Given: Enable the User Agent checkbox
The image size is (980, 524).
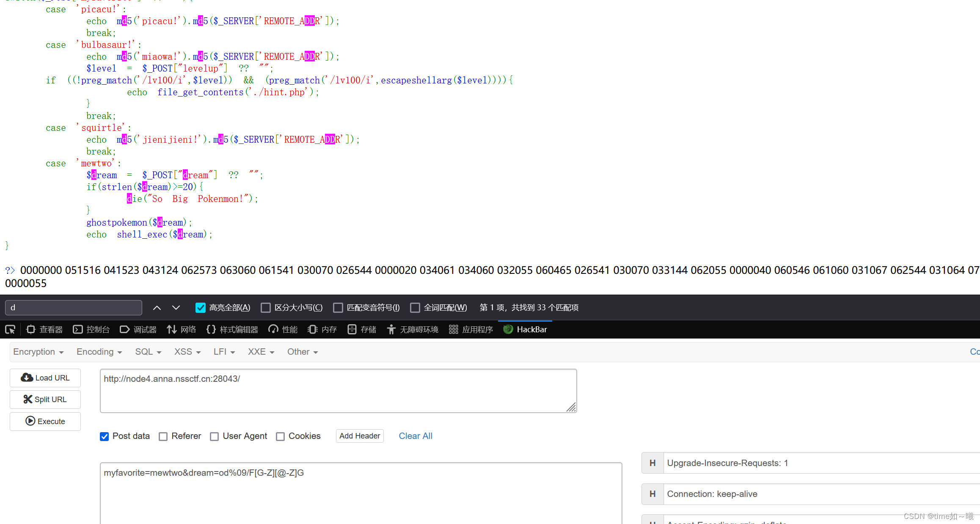Looking at the screenshot, I should click(215, 436).
